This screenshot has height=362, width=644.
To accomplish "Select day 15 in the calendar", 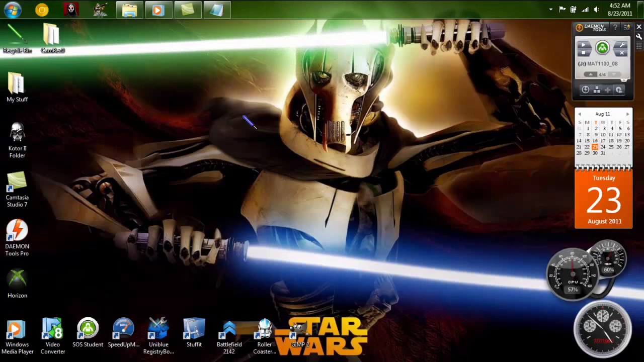I will pyautogui.click(x=587, y=141).
